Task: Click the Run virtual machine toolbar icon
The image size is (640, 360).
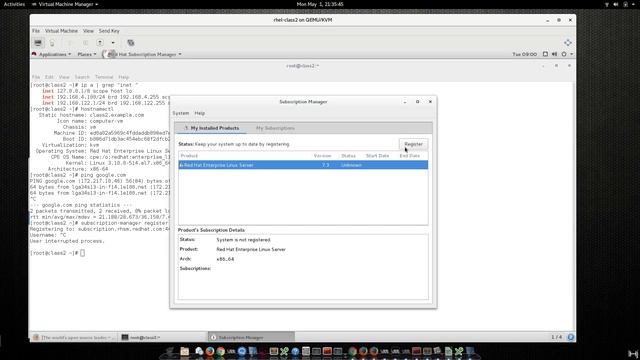Action: pyautogui.click(x=69, y=43)
